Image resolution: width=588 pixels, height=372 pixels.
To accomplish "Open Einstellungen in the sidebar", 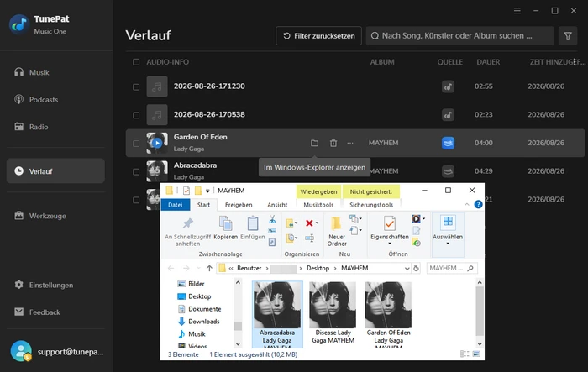I will pos(44,285).
